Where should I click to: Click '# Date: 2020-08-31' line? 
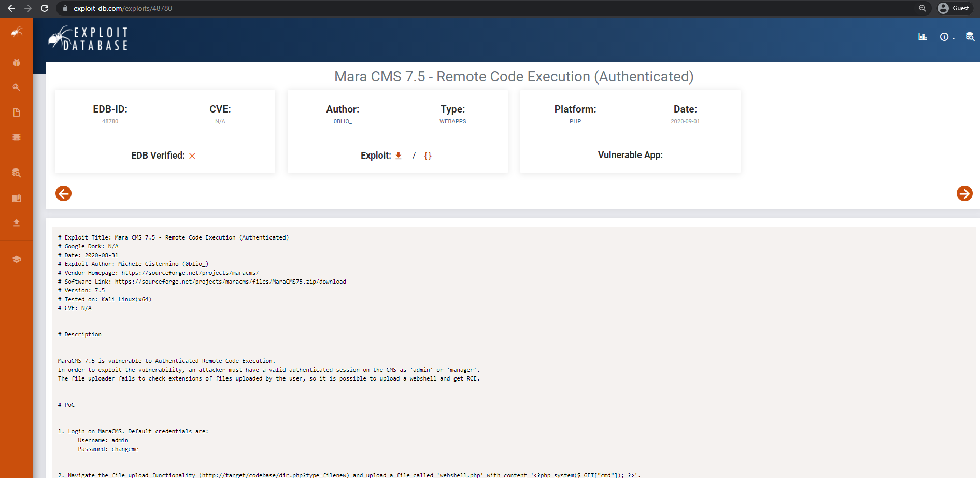pyautogui.click(x=88, y=255)
